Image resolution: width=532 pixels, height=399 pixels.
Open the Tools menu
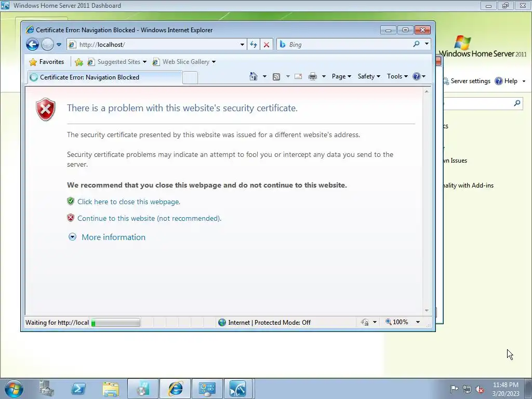pyautogui.click(x=397, y=76)
